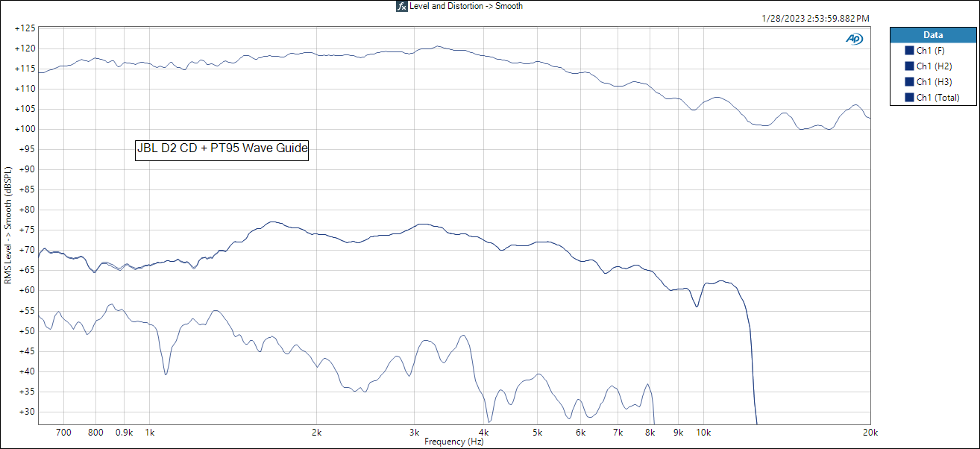Click the +30 tick on the level axis
980x449 pixels.
click(26, 412)
